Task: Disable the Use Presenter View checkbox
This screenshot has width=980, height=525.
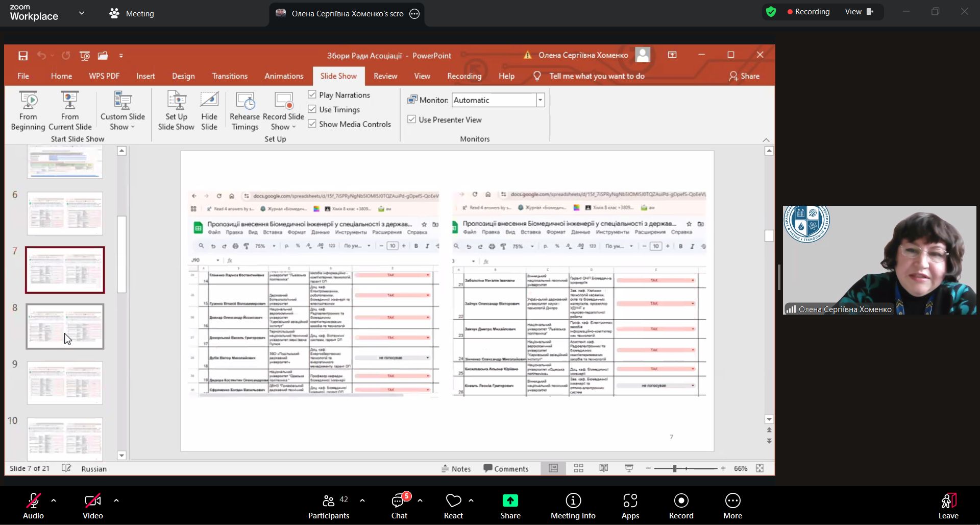Action: (412, 120)
